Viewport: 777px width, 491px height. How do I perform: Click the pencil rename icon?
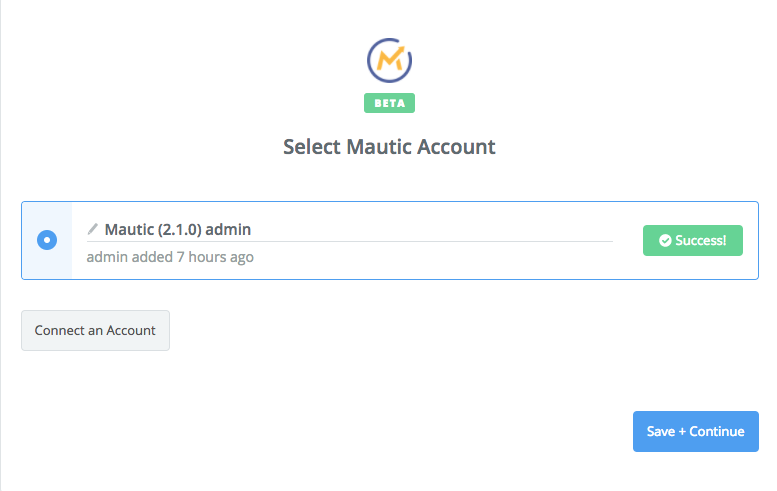(93, 229)
